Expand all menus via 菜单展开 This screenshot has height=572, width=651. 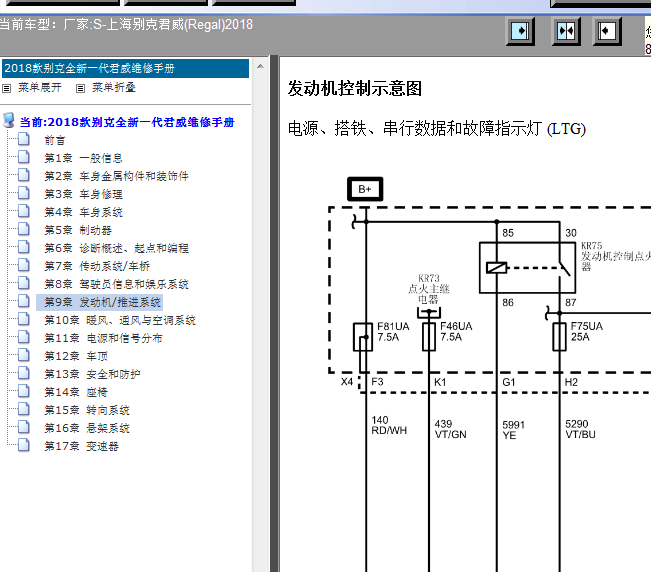click(40, 88)
